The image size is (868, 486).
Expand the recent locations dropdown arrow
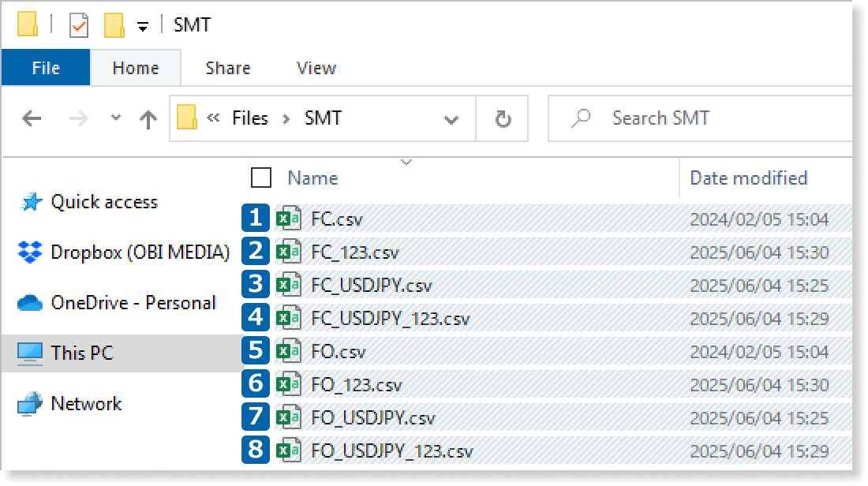116,118
